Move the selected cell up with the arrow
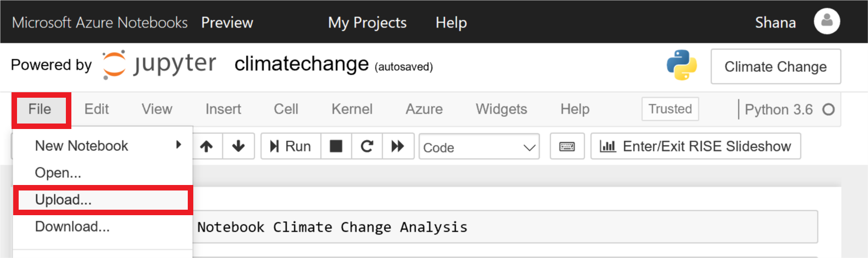Viewport: 868px width, 258px height. pyautogui.click(x=207, y=147)
